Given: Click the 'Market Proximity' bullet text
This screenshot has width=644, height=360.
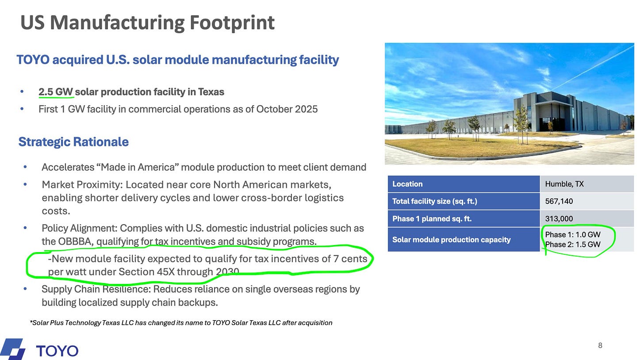Looking at the screenshot, I should click(x=193, y=197).
